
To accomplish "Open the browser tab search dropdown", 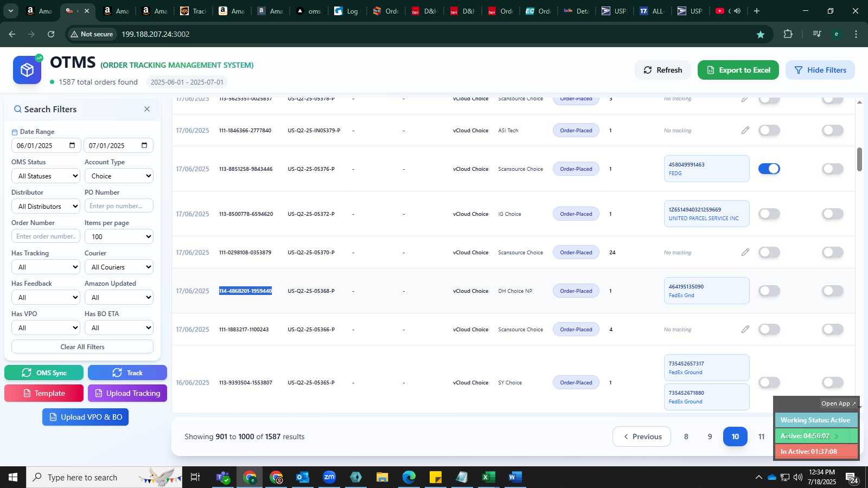I will [10, 11].
